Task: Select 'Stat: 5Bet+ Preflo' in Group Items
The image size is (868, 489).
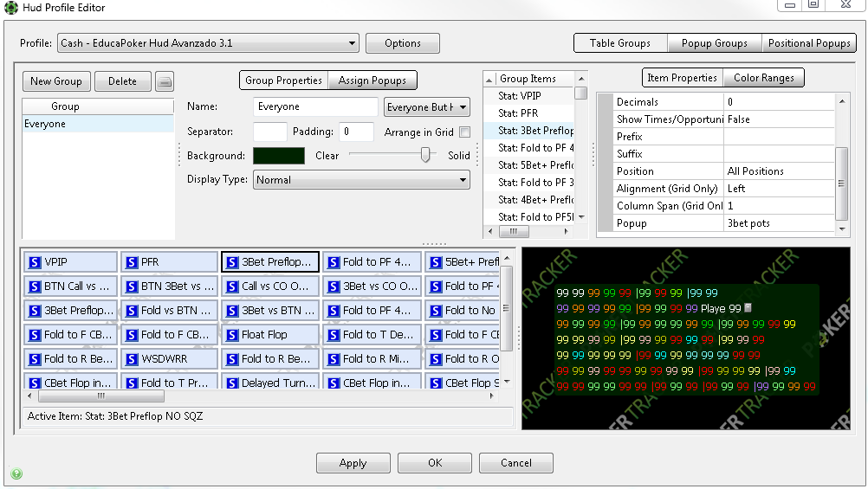Action: point(528,164)
